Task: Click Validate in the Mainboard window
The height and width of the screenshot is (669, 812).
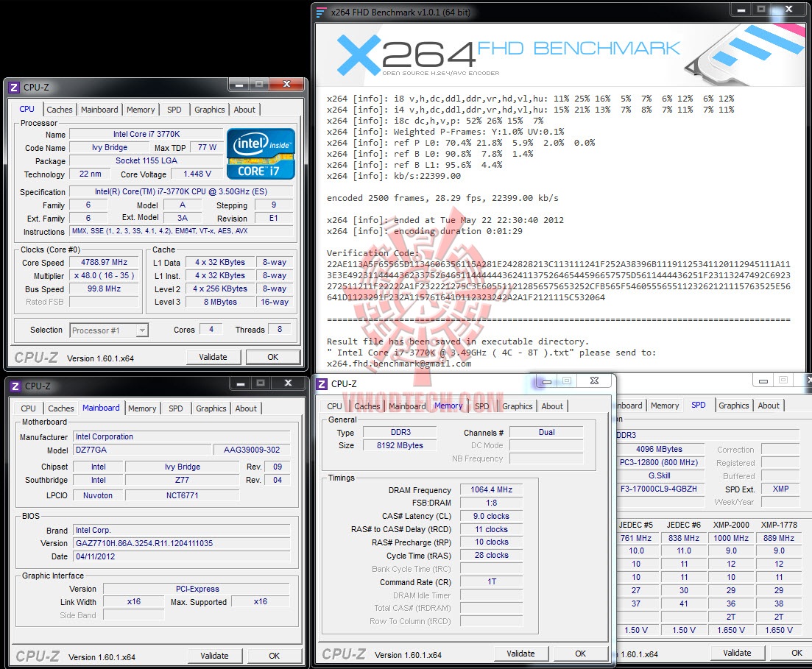Action: click(x=214, y=656)
